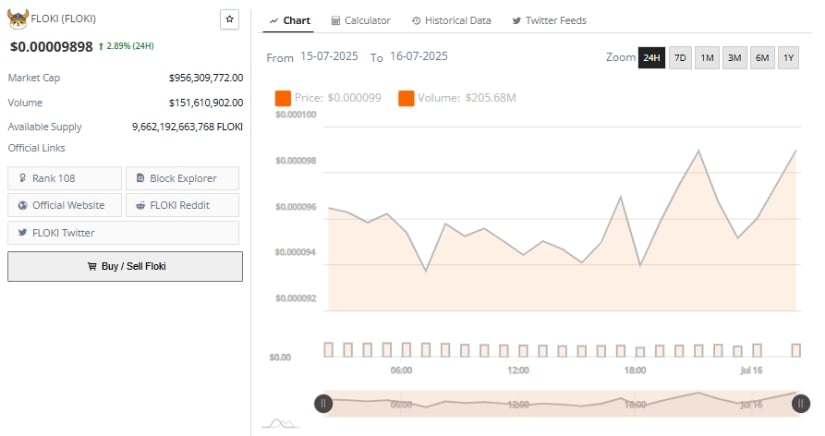Visit the Official Website button
825x436 pixels.
tap(64, 205)
